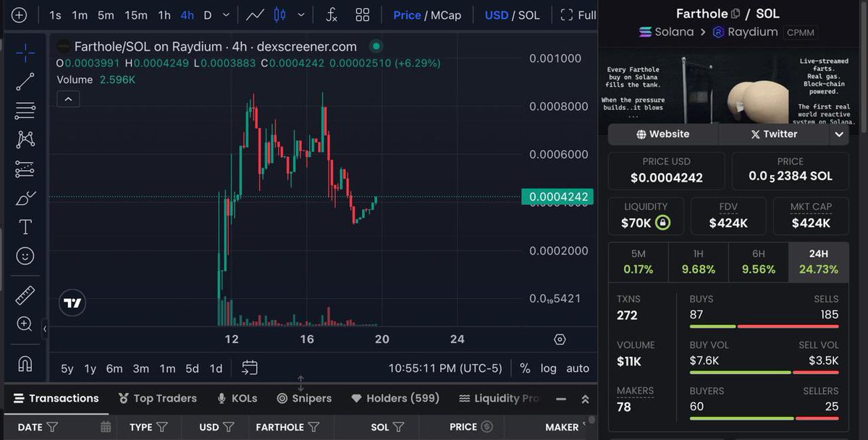Select the 1m timeframe
Image resolution: width=868 pixels, height=440 pixels.
80,15
